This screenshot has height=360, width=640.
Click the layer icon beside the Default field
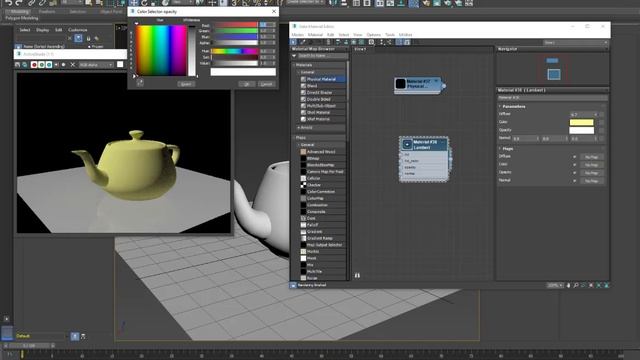[x=75, y=336]
